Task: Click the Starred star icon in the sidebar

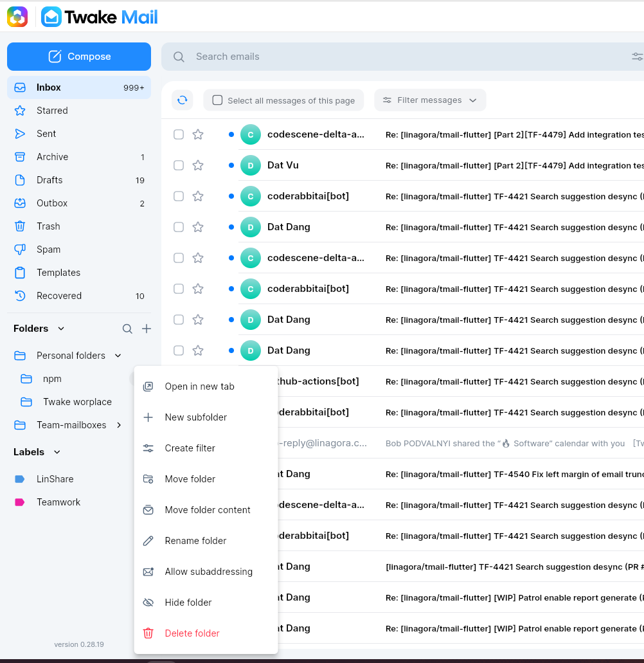Action: pyautogui.click(x=20, y=111)
